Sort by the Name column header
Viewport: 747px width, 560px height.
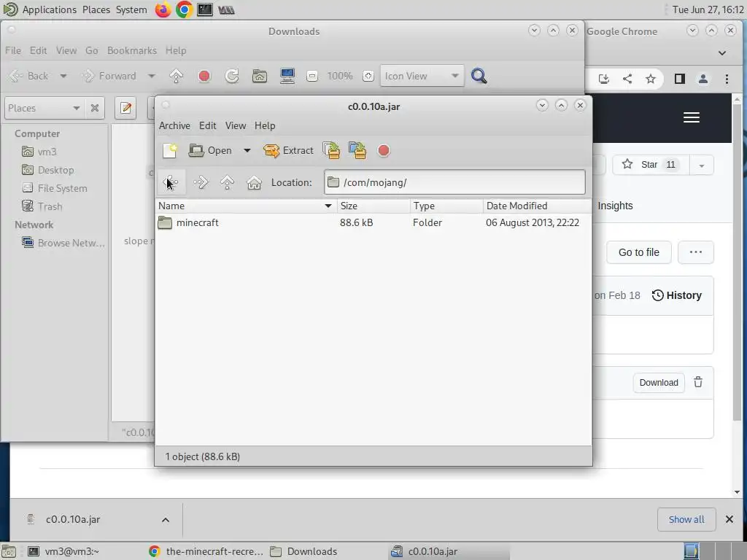click(x=246, y=206)
